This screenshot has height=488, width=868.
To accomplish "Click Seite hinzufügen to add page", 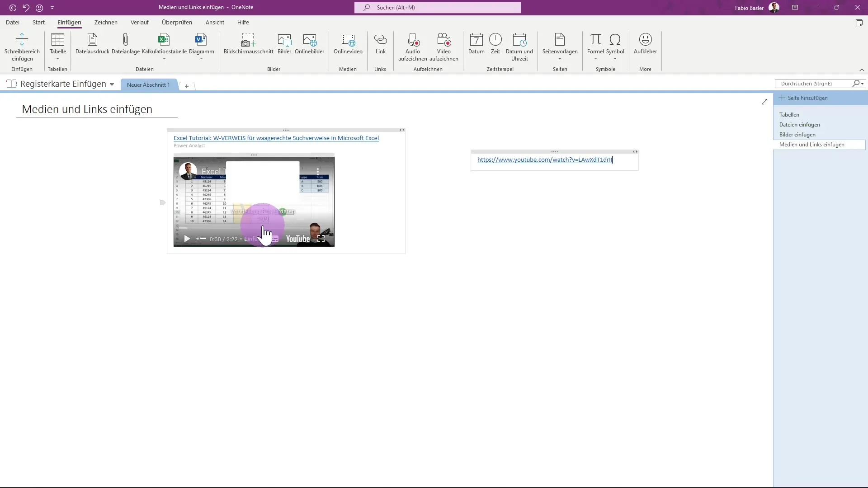I will click(807, 98).
